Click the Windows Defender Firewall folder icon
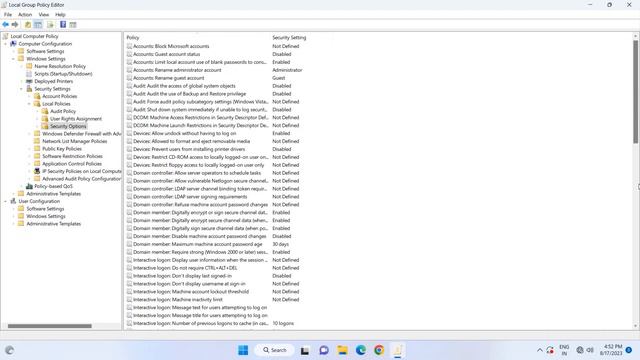This screenshot has height=360, width=640. (x=37, y=133)
